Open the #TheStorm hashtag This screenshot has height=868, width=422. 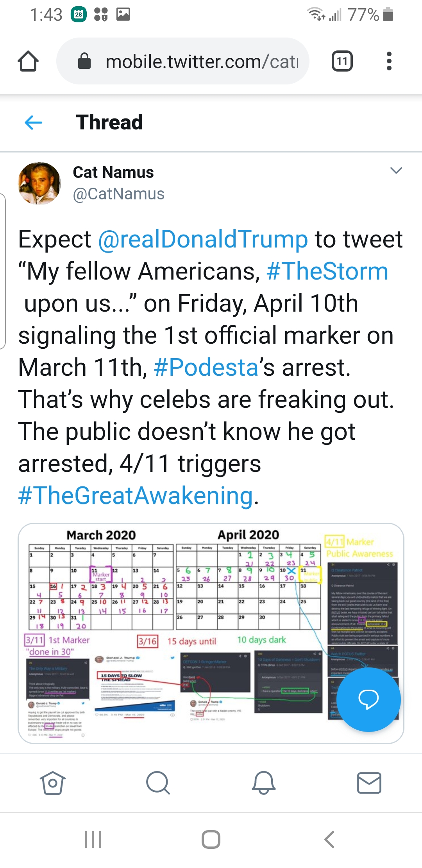click(327, 271)
